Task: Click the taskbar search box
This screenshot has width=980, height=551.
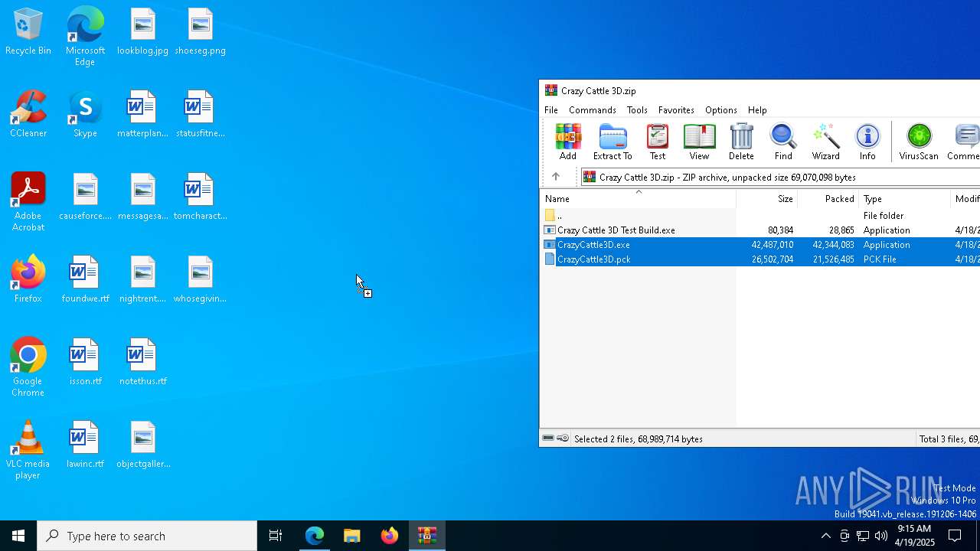Action: coord(147,536)
